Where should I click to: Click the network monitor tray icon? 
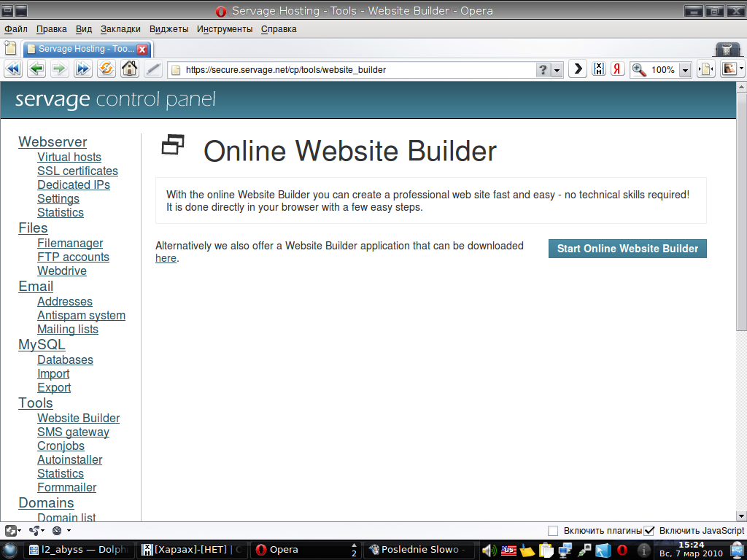[565, 550]
